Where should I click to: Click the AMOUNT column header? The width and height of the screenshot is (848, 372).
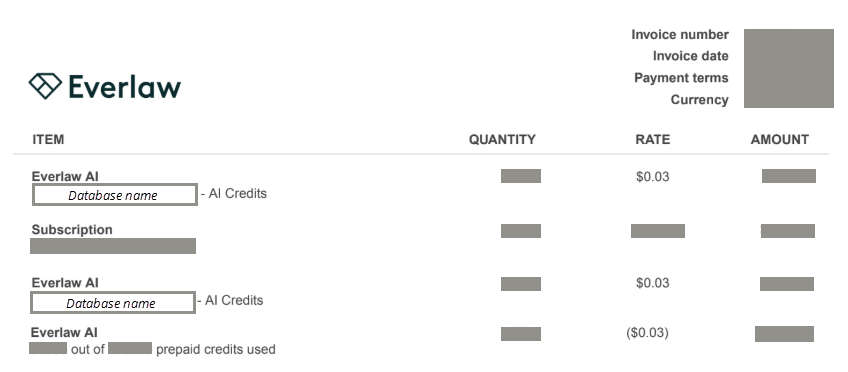point(779,140)
